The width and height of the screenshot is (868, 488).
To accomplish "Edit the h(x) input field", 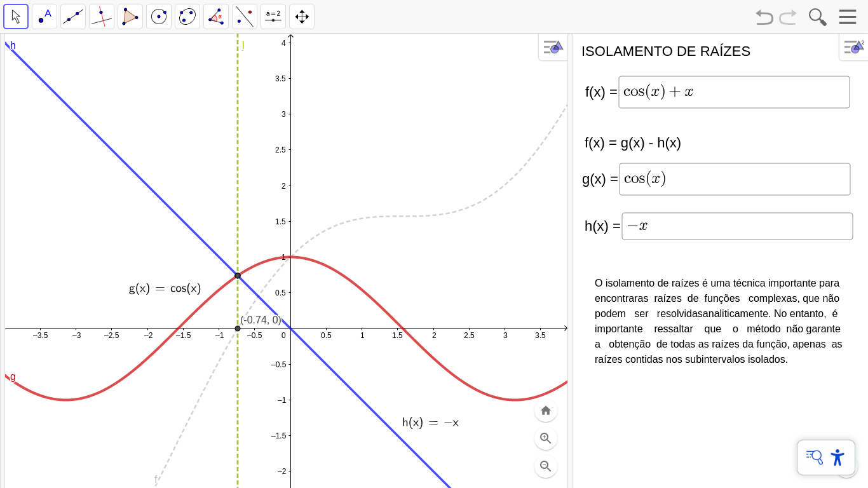I will click(x=737, y=226).
